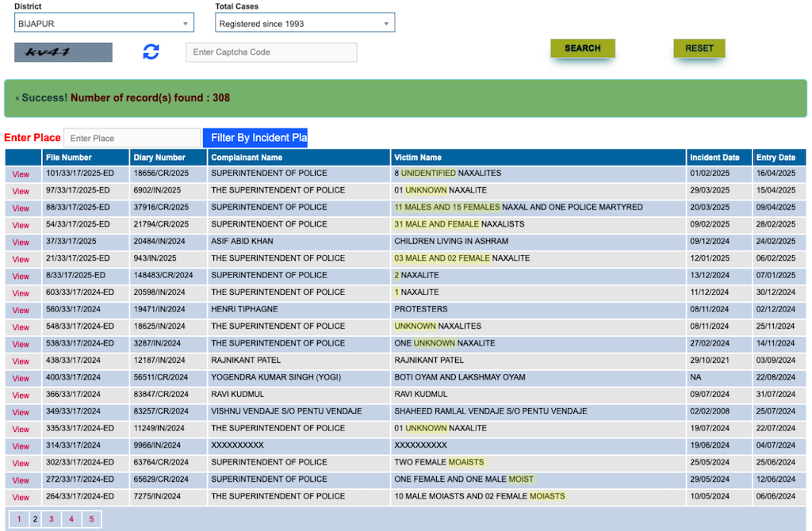This screenshot has width=812, height=531.
Task: Open View link for Asif Abid Khan case
Action: [21, 243]
